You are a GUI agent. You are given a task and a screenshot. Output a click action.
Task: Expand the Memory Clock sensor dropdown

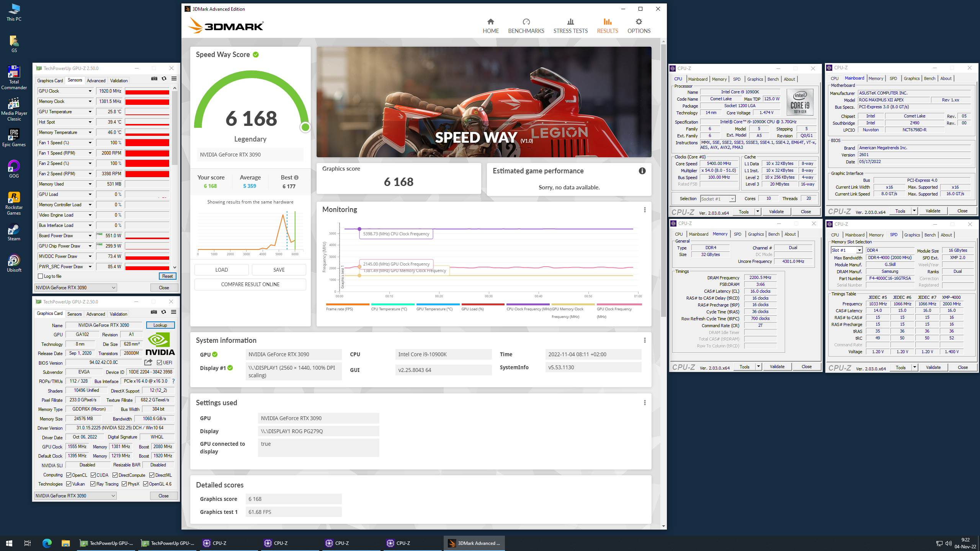point(90,101)
